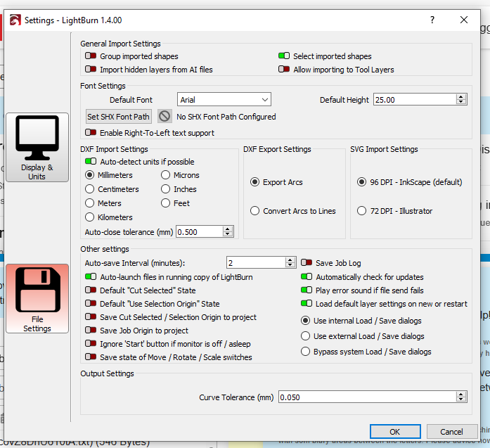490x448 pixels.
Task: Click the LightBurn logo in title bar
Action: (x=15, y=20)
